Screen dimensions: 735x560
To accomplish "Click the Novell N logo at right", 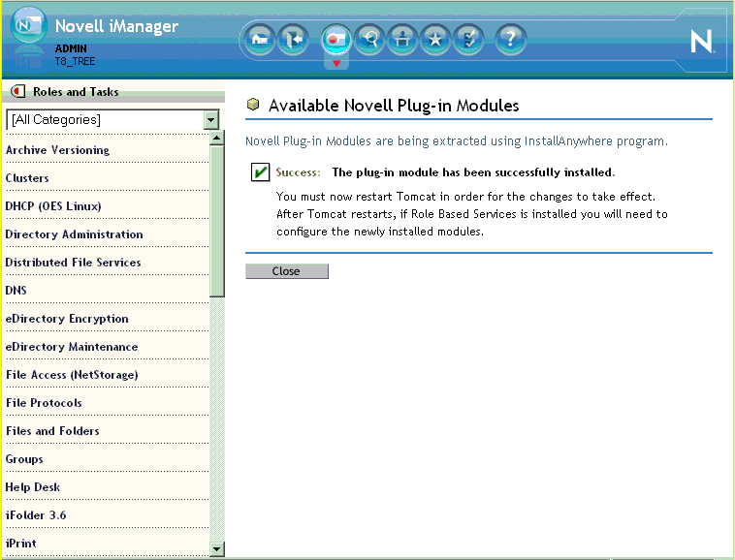I will [x=702, y=42].
